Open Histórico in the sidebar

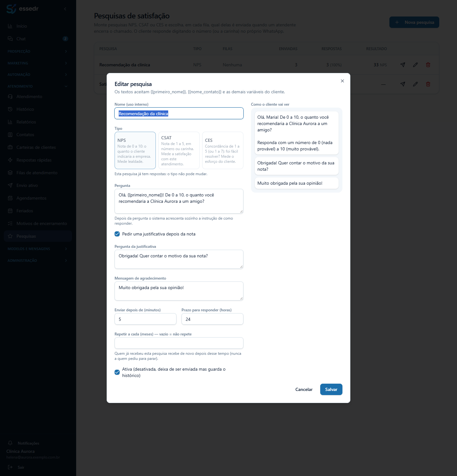click(38, 109)
